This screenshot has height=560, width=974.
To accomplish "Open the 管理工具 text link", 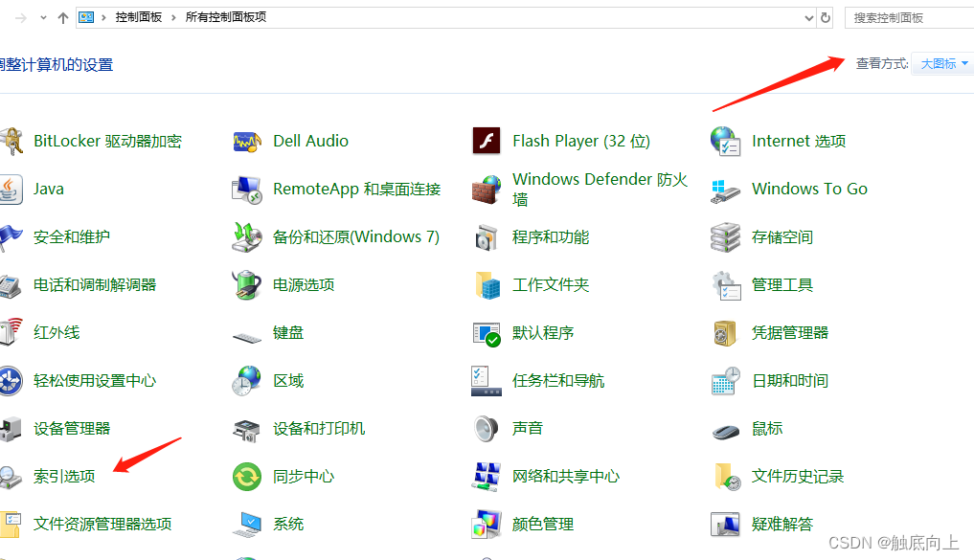I will 782,285.
